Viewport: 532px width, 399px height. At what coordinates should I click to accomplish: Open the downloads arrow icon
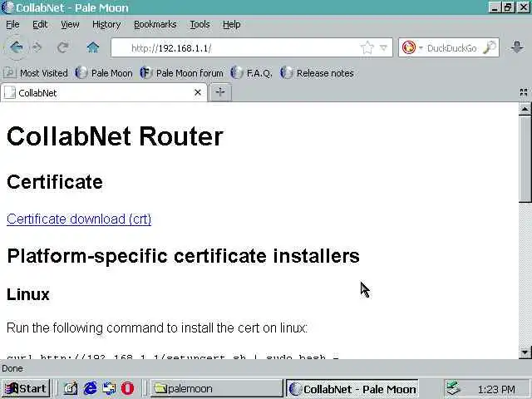517,47
